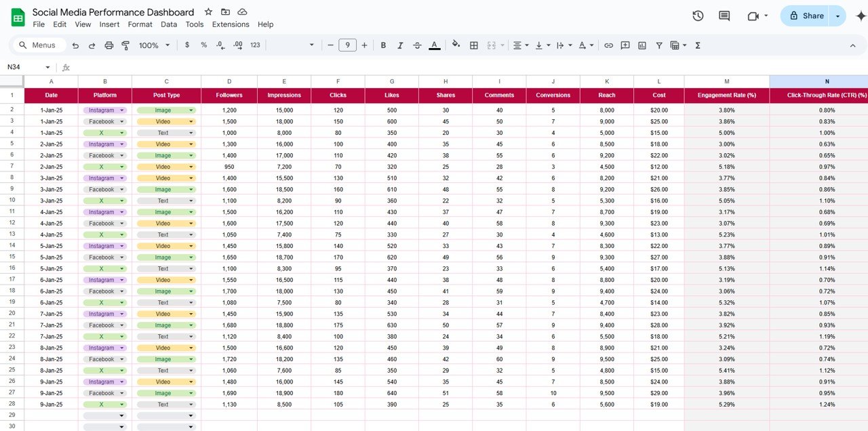Click the Engagement Rate (%) header cell

click(727, 96)
